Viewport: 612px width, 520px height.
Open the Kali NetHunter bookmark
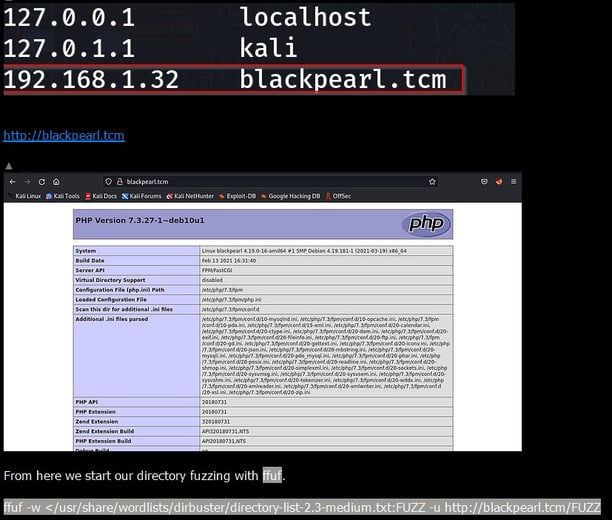[x=190, y=196]
